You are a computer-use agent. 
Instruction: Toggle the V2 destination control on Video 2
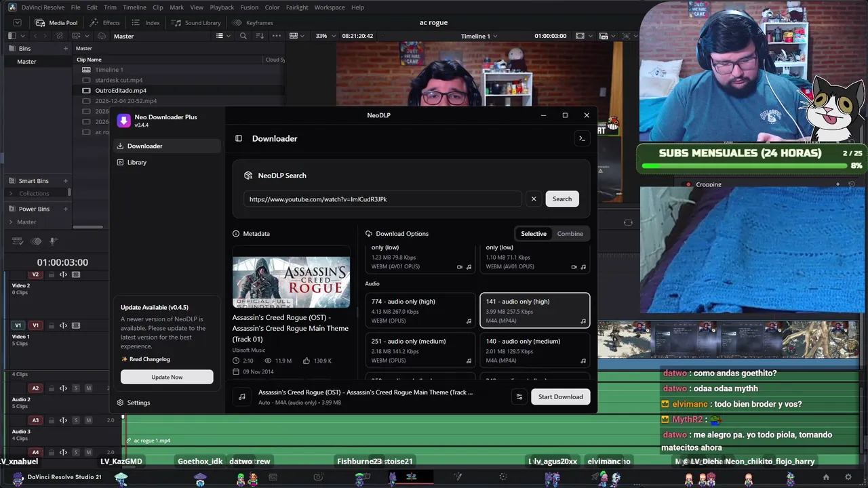35,274
